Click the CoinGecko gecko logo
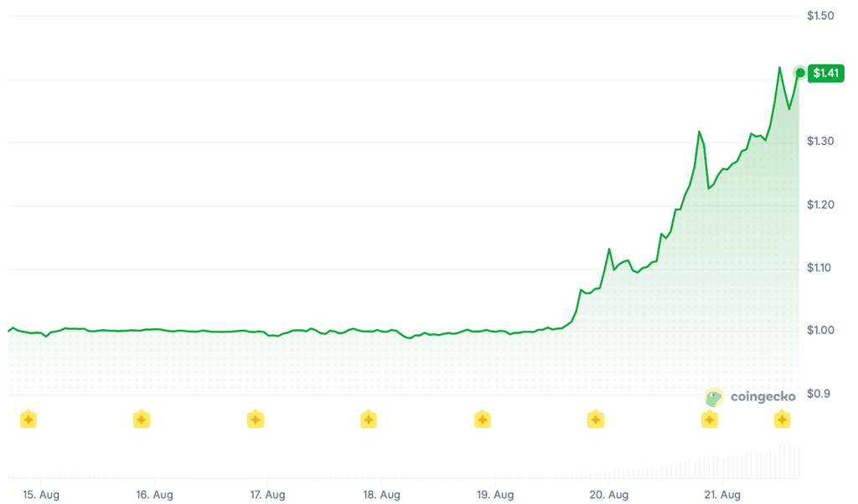Image resolution: width=858 pixels, height=504 pixels. (x=714, y=397)
